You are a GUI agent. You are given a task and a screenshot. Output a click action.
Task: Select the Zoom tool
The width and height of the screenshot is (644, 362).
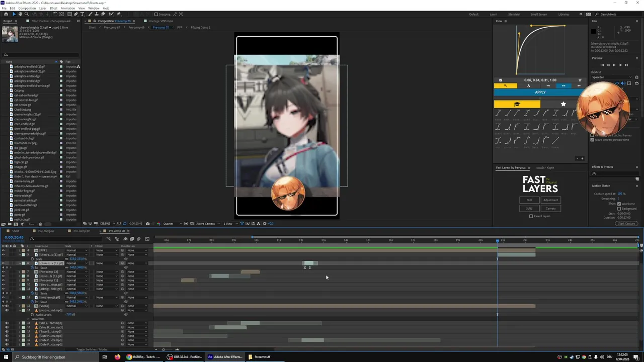27,14
